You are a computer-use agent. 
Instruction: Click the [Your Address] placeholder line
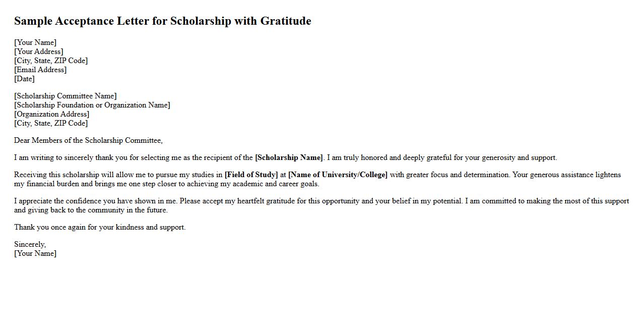38,51
